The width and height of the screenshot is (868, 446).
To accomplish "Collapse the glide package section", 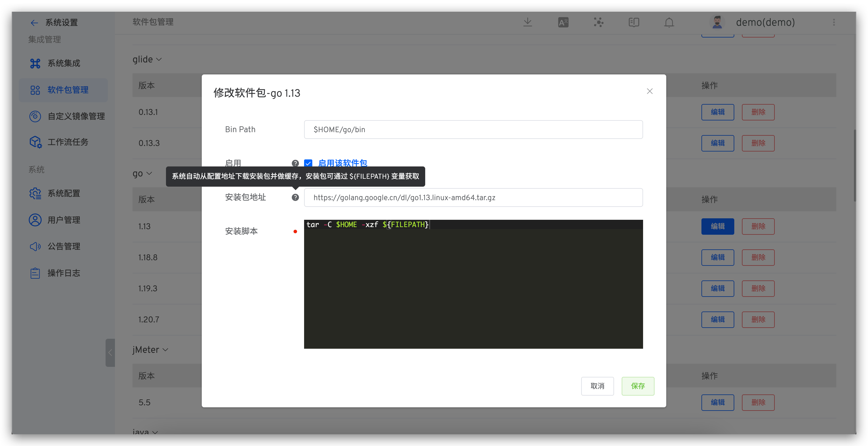I will point(159,59).
